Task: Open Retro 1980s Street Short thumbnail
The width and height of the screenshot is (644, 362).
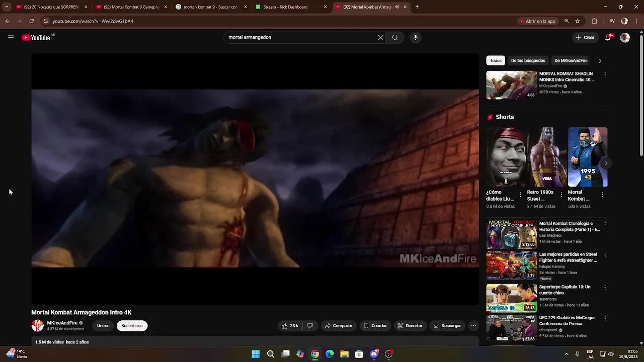Action: 546,157
